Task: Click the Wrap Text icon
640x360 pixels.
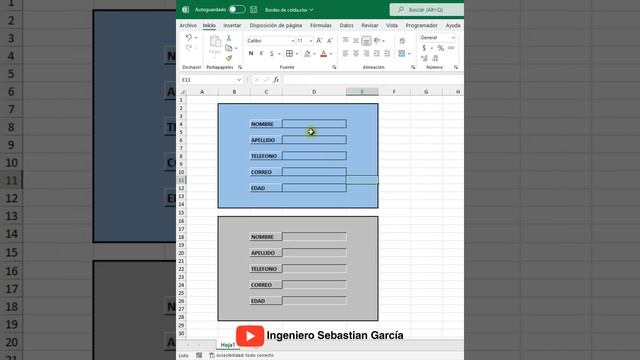Action: tap(402, 41)
